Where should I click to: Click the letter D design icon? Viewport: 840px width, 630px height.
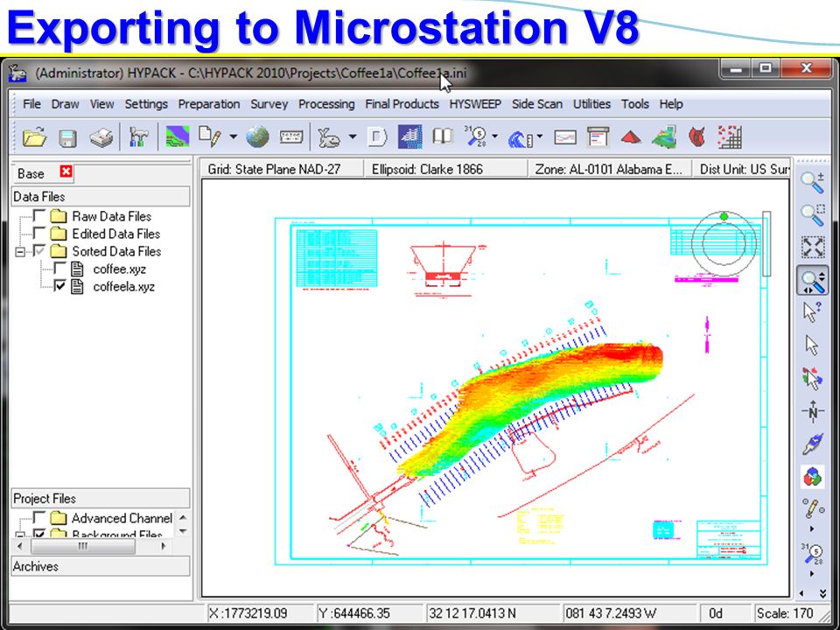[376, 137]
